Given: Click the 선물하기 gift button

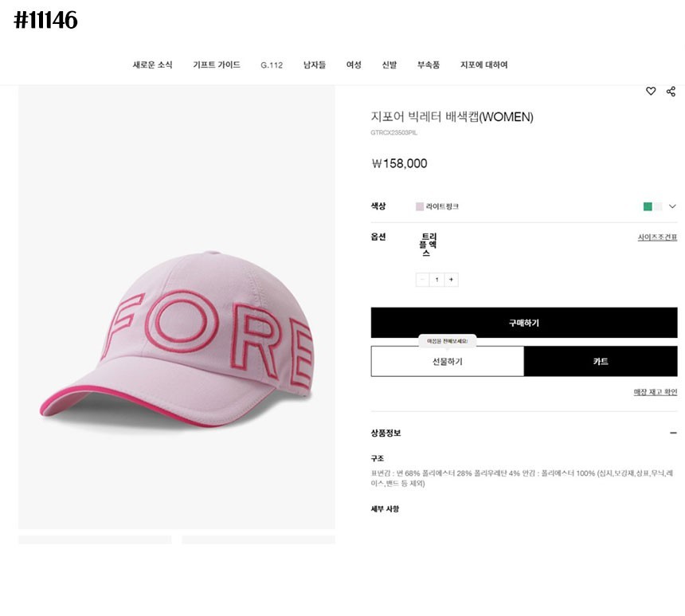Looking at the screenshot, I should (x=447, y=361).
